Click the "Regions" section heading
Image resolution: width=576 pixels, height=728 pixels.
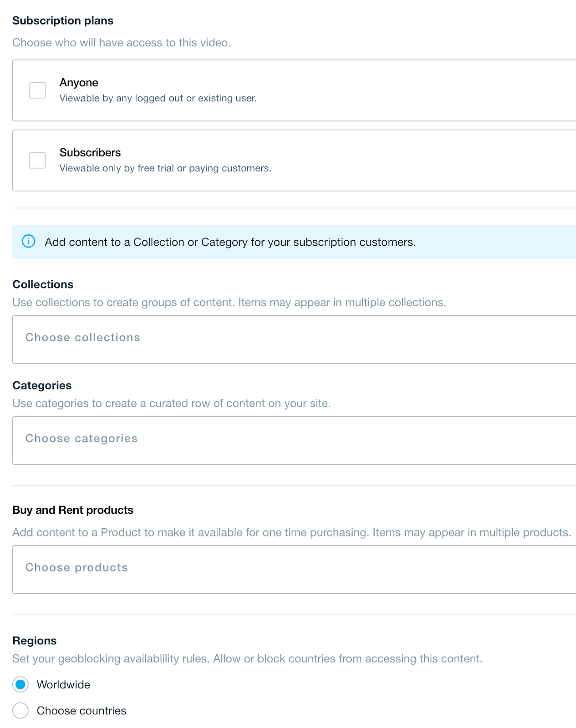point(35,641)
